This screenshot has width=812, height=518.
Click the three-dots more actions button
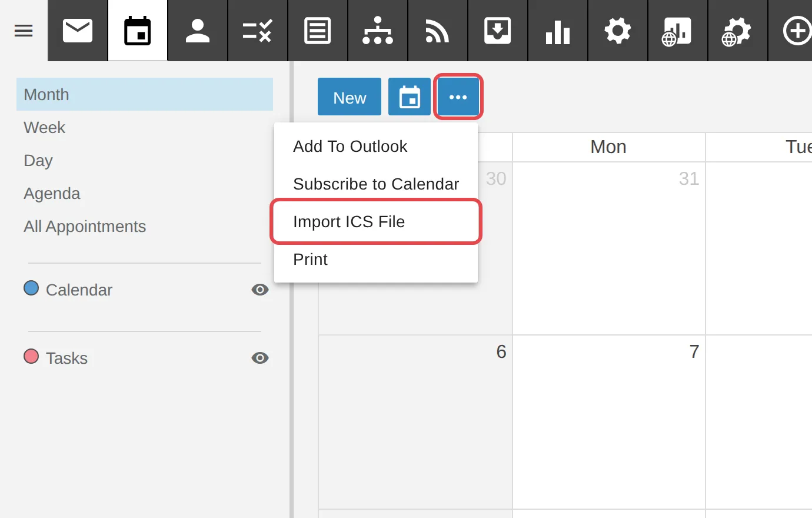pyautogui.click(x=458, y=97)
